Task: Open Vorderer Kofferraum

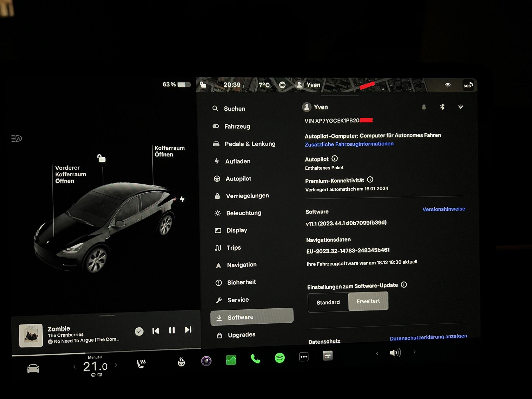Action: [x=70, y=174]
